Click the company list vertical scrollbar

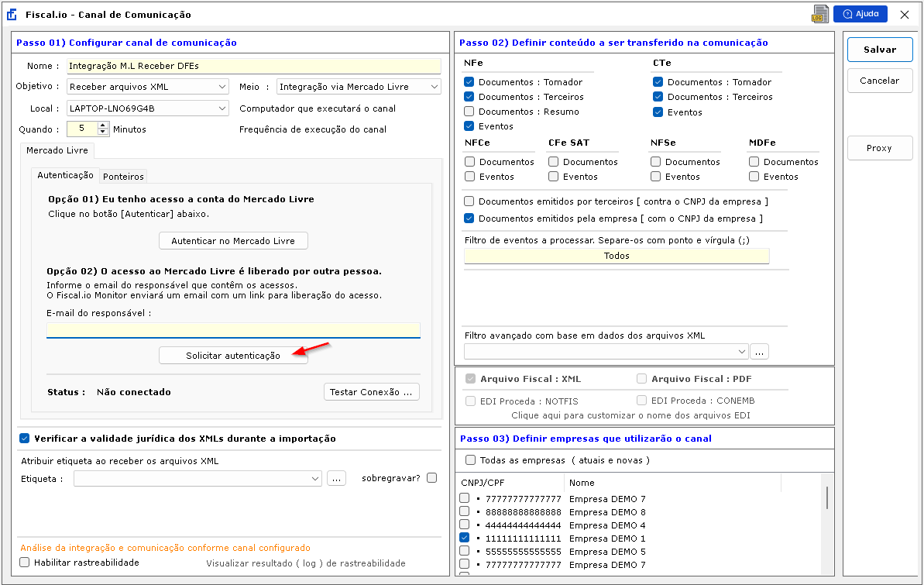(826, 497)
